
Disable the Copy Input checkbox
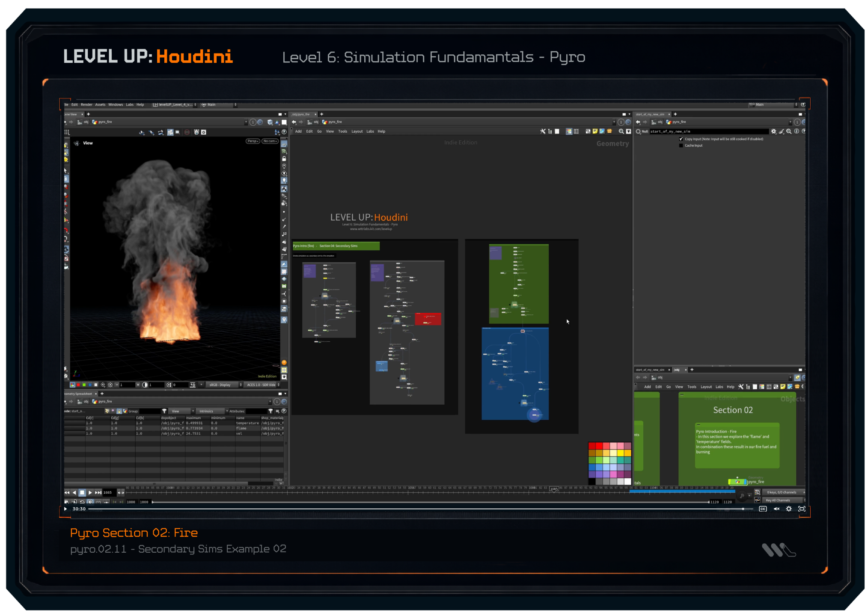(x=681, y=139)
